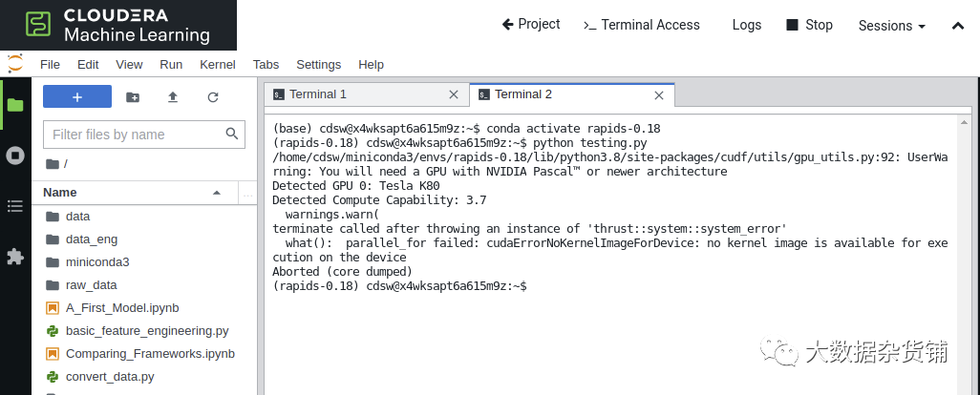This screenshot has width=980, height=395.
Task: Click the Stop session button
Action: pyautogui.click(x=809, y=25)
